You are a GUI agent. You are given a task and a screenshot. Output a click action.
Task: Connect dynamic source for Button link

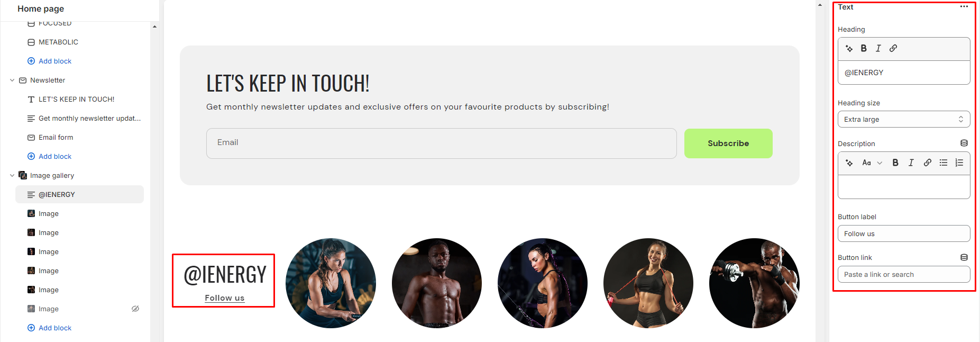[964, 257]
